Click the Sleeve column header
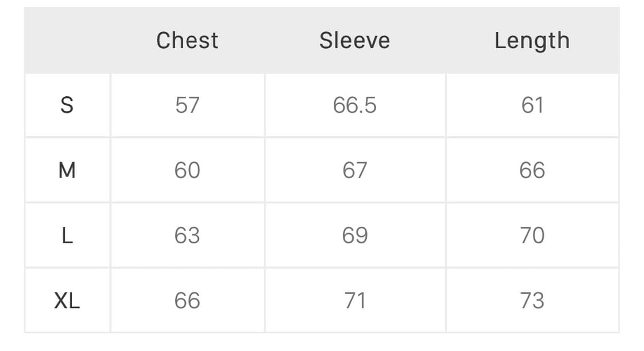The width and height of the screenshot is (644, 351). [354, 41]
